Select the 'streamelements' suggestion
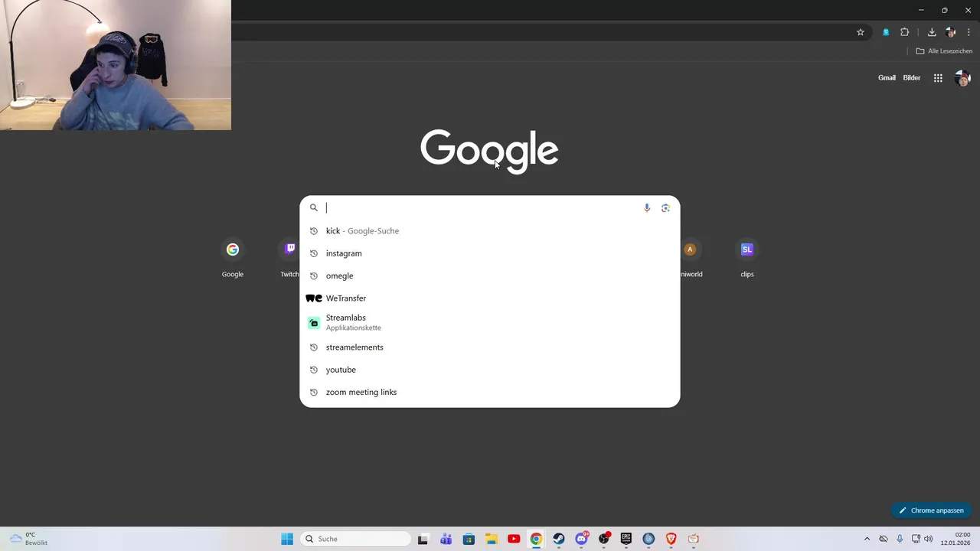Viewport: 980px width, 551px height. click(x=490, y=347)
